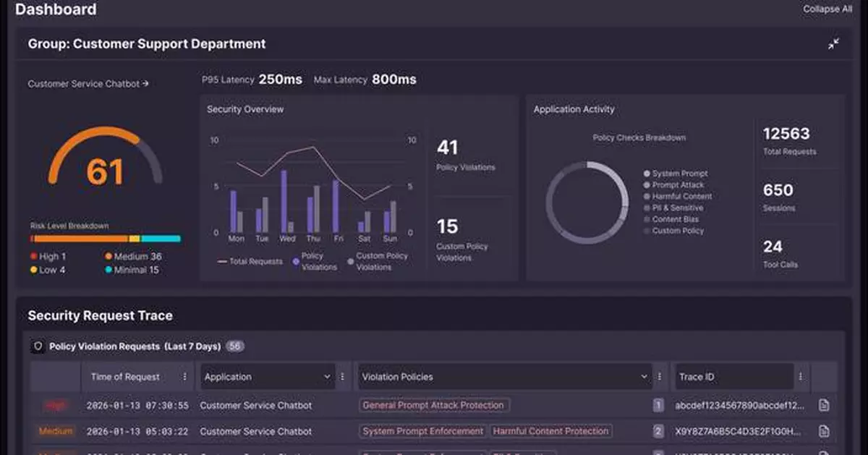Click the collapse icon on Customer Support Department panel
868x455 pixels.
[x=833, y=43]
